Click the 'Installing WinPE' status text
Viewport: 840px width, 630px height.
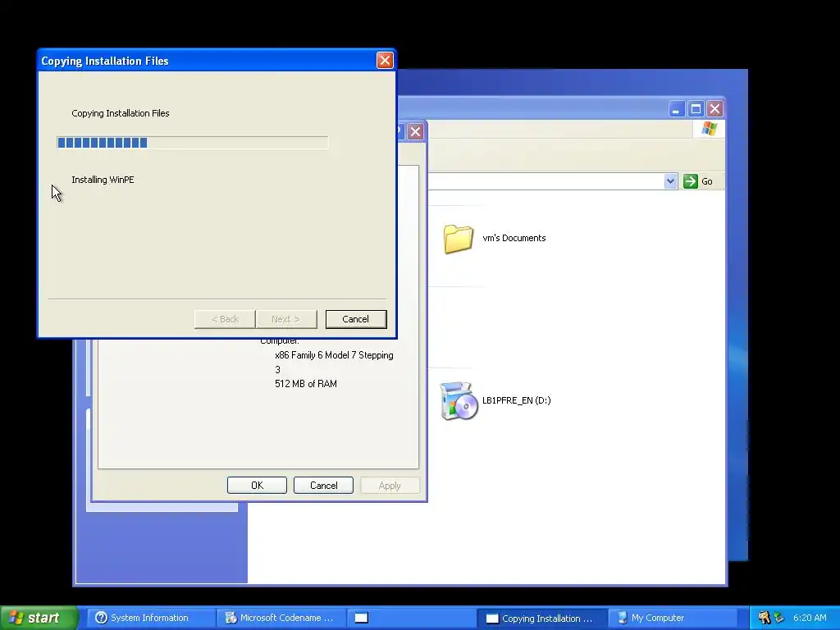[x=103, y=180]
